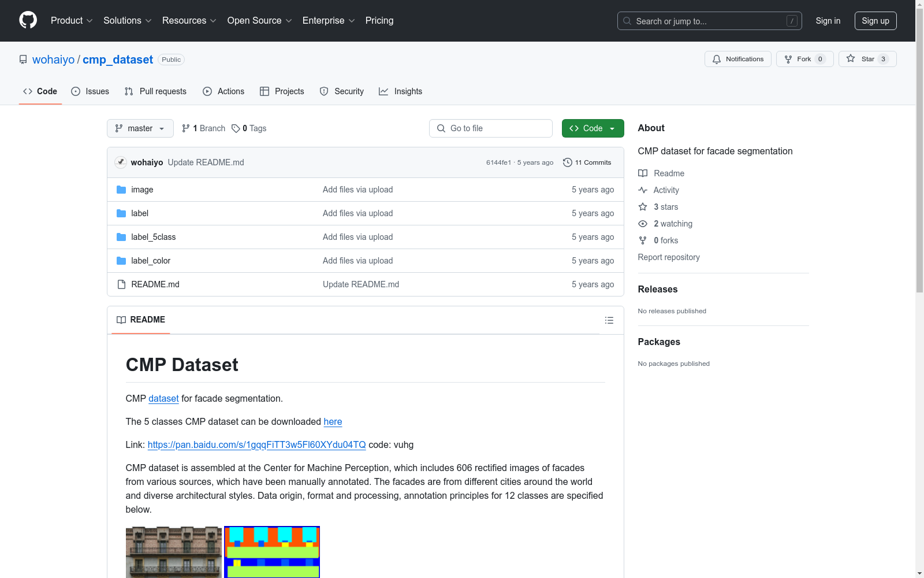
Task: View the 2 watching link
Action: pyautogui.click(x=665, y=224)
